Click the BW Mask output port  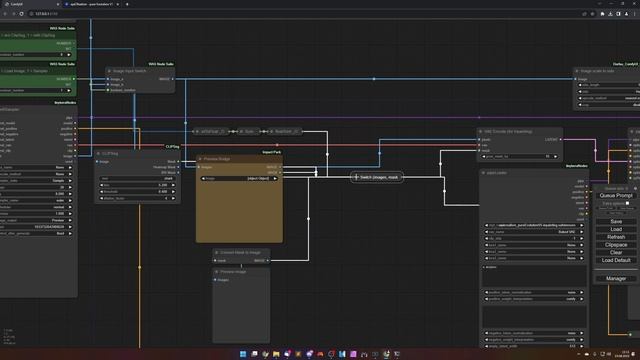[x=178, y=173]
